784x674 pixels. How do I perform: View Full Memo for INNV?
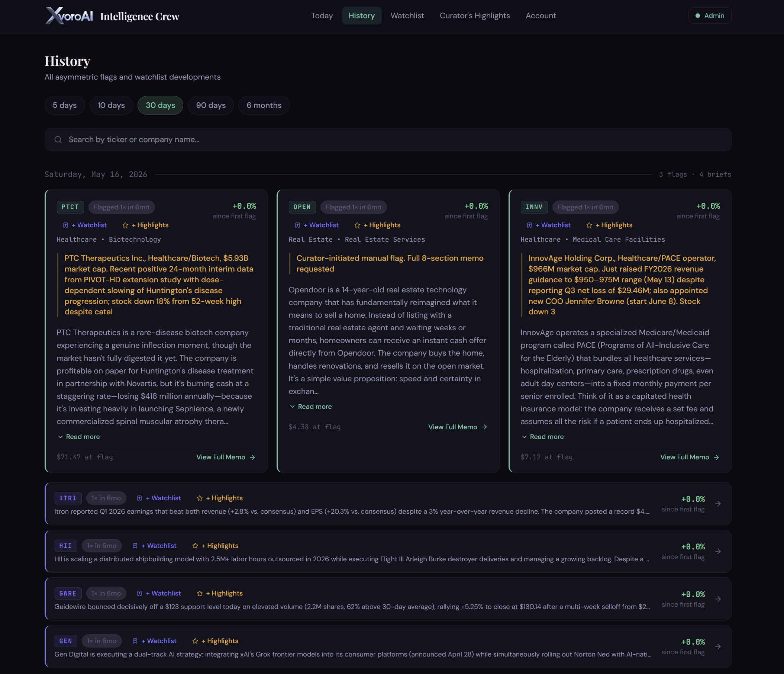coord(690,458)
